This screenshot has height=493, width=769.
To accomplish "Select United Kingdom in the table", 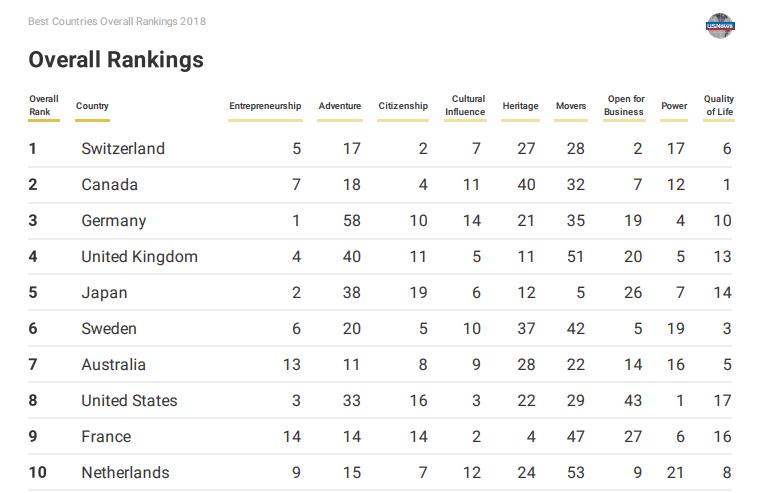I will tap(140, 257).
